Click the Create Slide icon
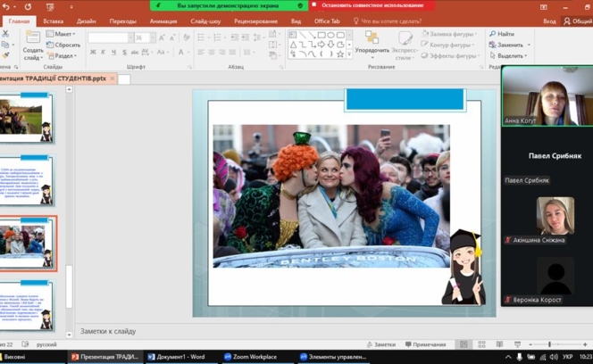 click(x=32, y=39)
